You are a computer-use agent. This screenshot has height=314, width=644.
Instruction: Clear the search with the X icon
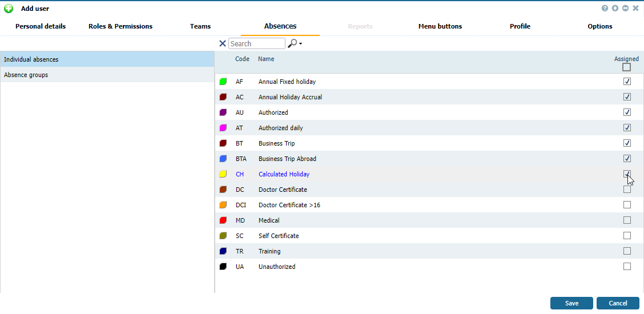pyautogui.click(x=222, y=43)
